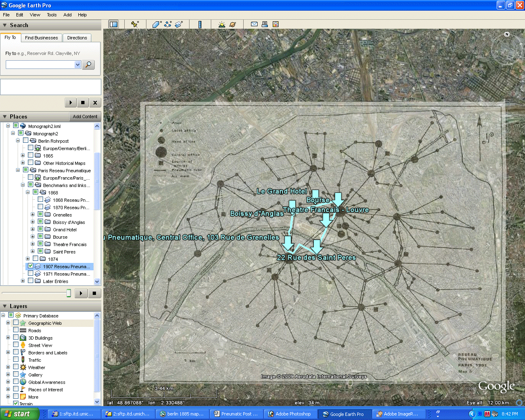Click Theatre Francais - Louvre arrow on map
This screenshot has height=420, width=525.
[x=326, y=220]
